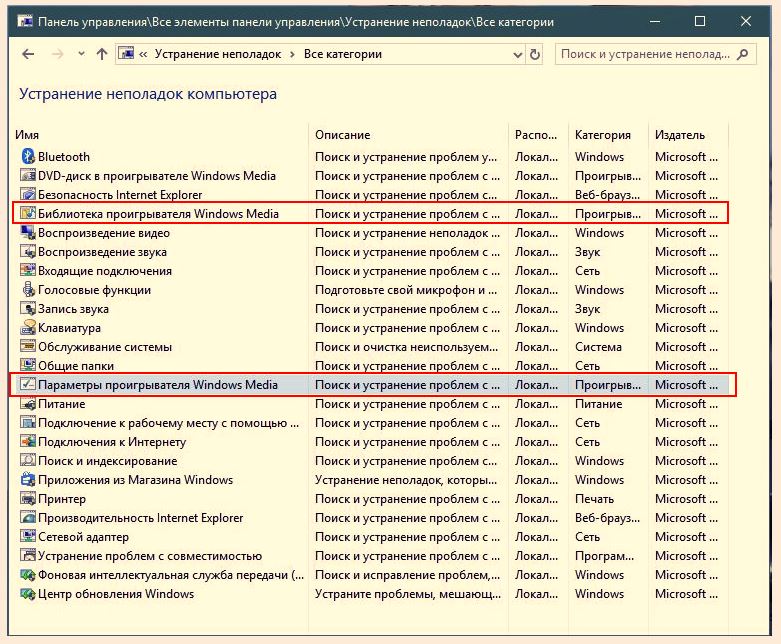Screen dimensions: 781x644
Task: Sort by the Имя column header
Action: pos(27,134)
